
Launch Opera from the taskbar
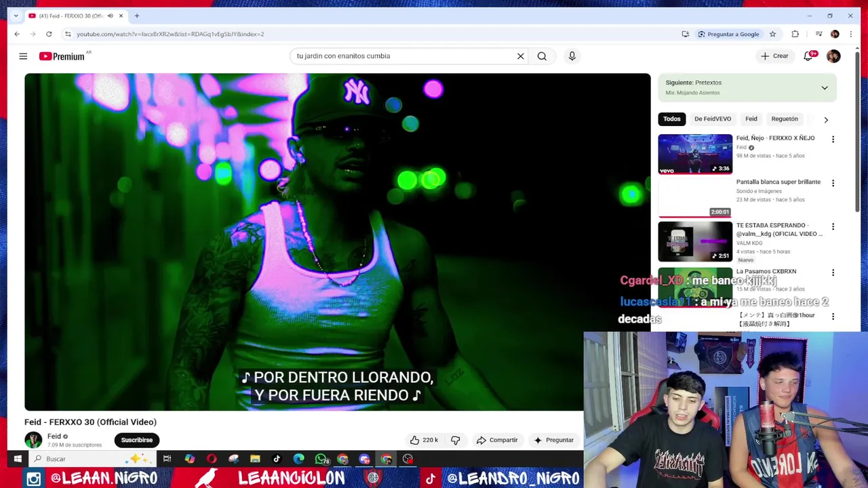tap(212, 459)
